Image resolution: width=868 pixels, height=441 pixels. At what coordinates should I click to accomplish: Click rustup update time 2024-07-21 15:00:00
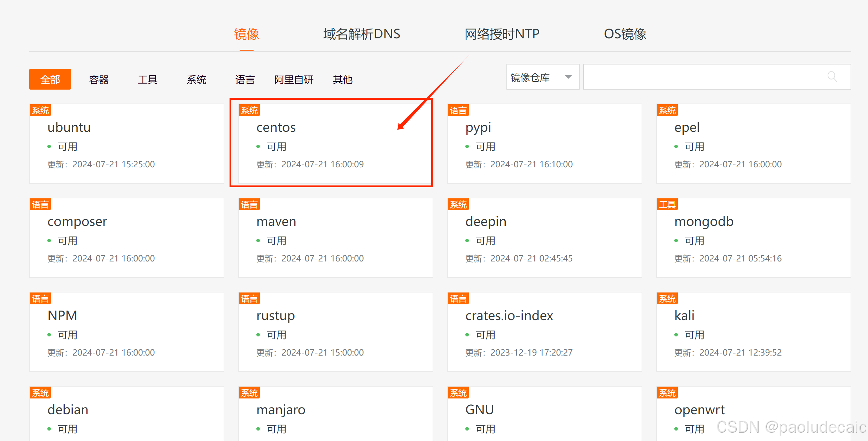pyautogui.click(x=323, y=352)
